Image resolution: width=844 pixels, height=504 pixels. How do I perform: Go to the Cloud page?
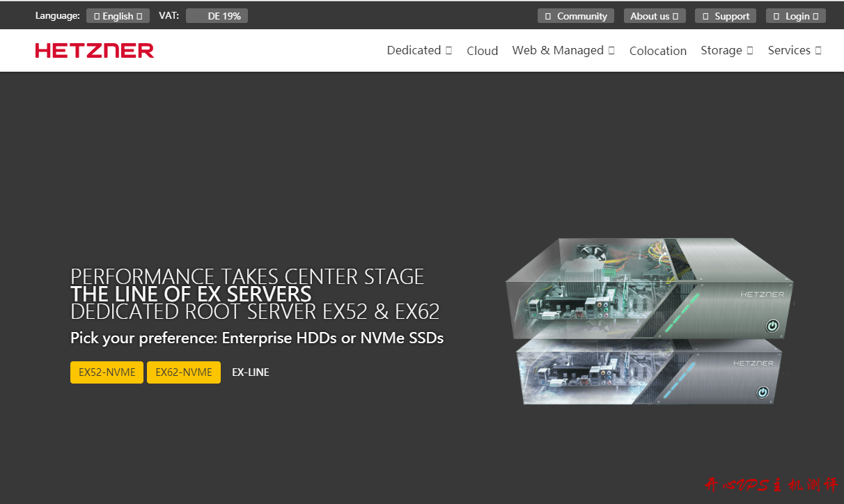pyautogui.click(x=482, y=51)
